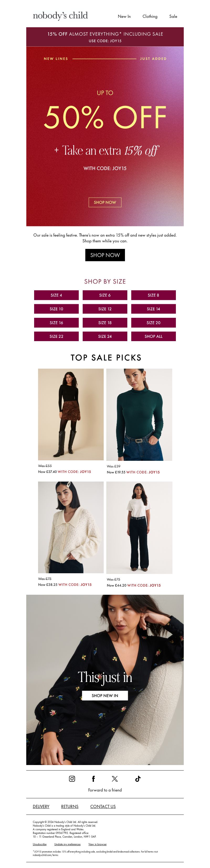
Task: Choose the SHOP ALL size button
Action: [154, 336]
